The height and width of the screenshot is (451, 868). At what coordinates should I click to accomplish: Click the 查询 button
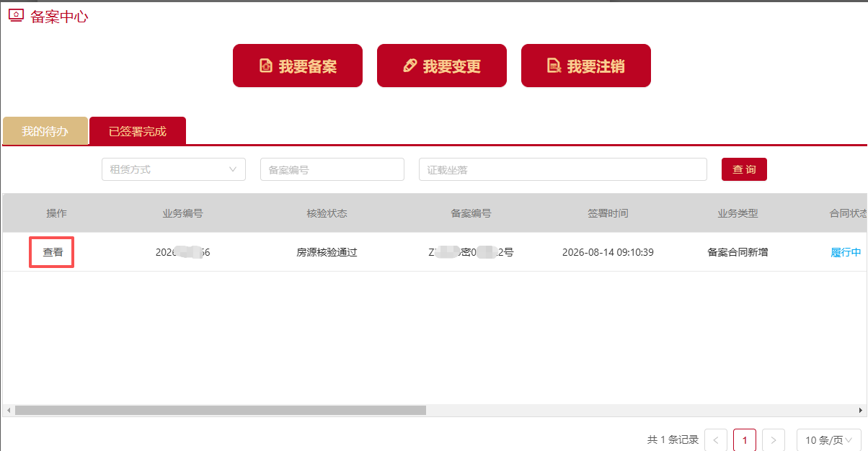[x=744, y=169]
